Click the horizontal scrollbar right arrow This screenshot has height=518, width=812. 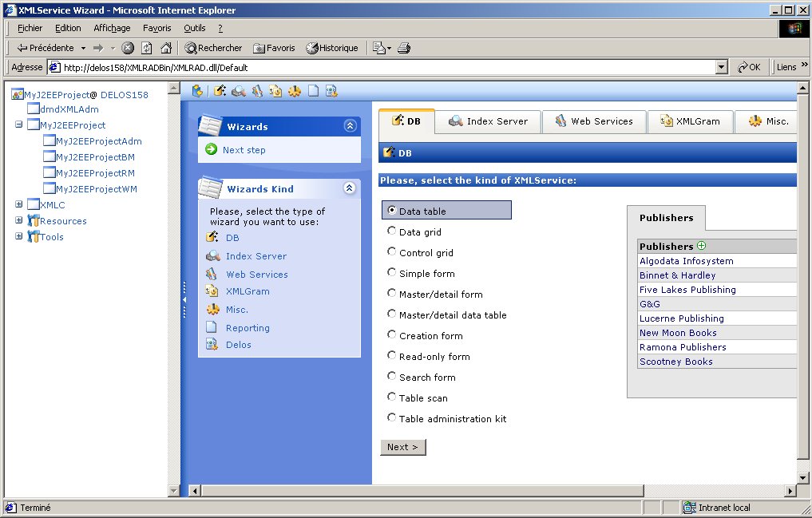click(790, 491)
